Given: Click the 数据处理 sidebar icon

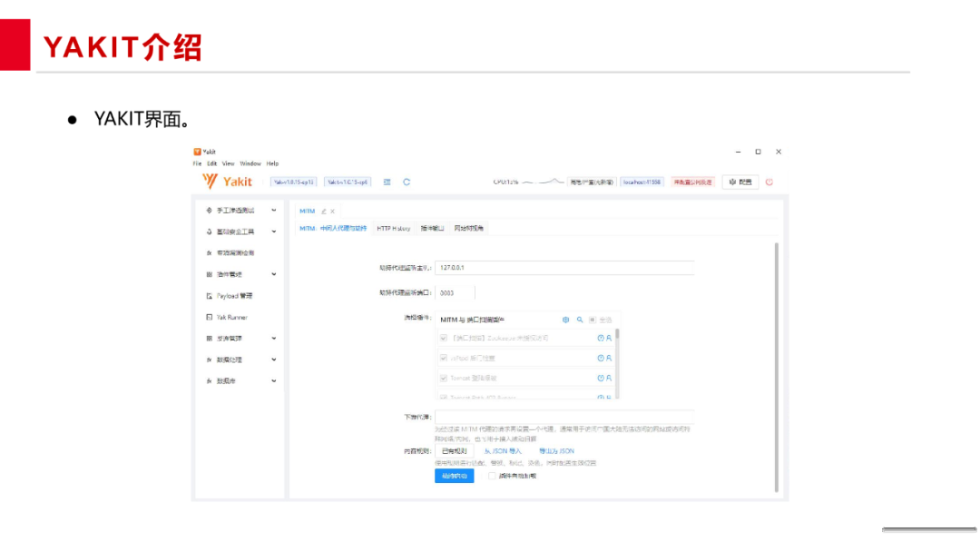Looking at the screenshot, I should tap(209, 360).
